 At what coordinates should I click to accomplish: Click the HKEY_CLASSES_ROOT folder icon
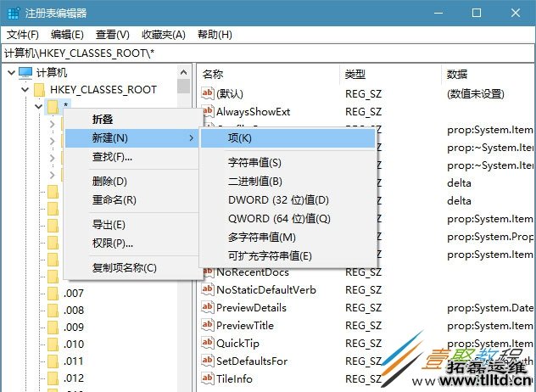tap(40, 90)
